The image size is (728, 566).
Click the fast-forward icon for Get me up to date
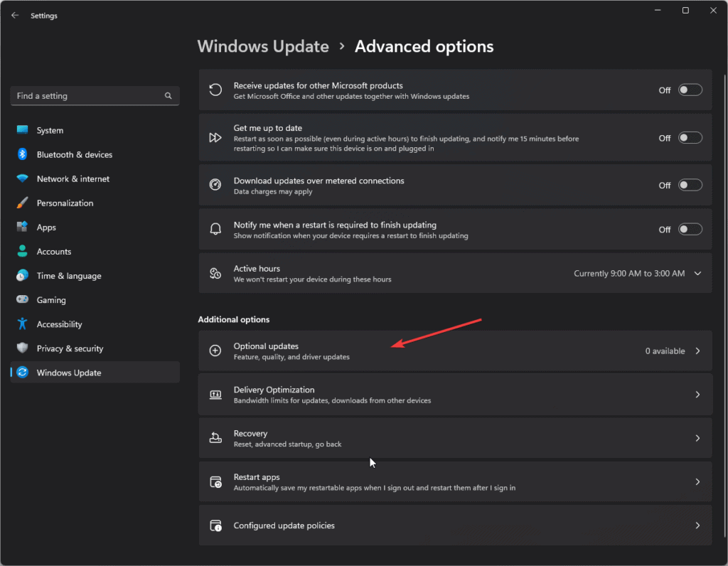pos(215,138)
